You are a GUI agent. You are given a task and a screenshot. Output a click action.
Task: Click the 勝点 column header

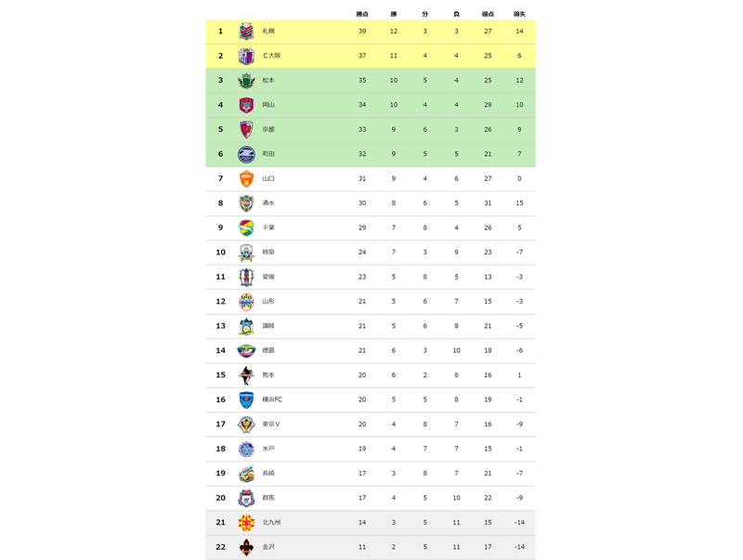(362, 14)
